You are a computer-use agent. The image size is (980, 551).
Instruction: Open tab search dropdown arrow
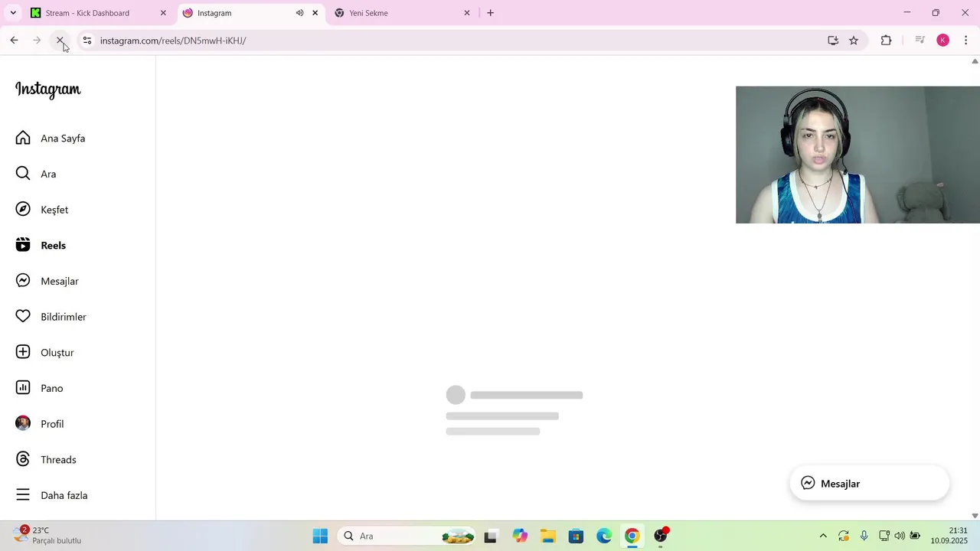click(13, 13)
